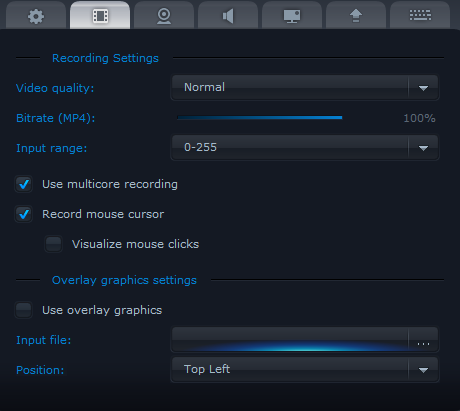Expand the Position Top Left dropdown

[305, 370]
